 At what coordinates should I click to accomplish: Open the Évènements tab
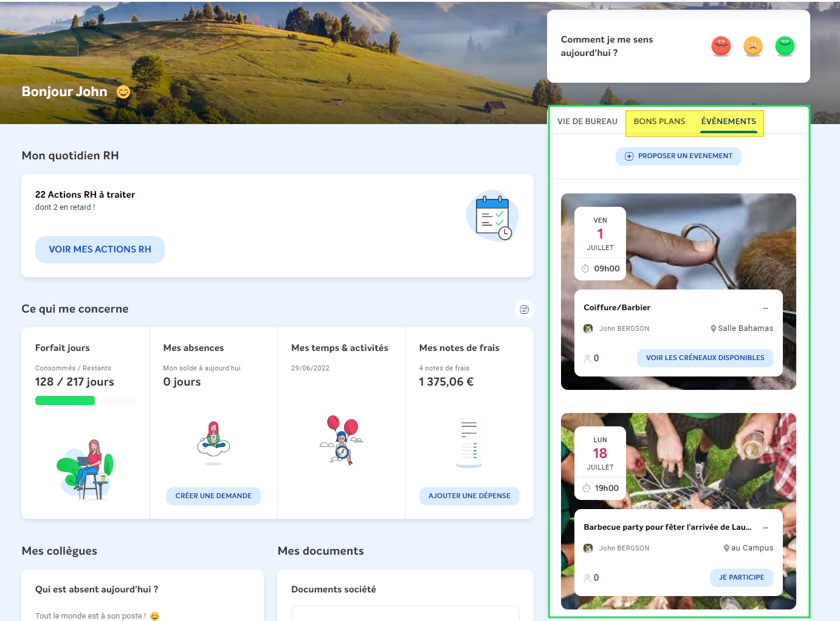point(728,121)
